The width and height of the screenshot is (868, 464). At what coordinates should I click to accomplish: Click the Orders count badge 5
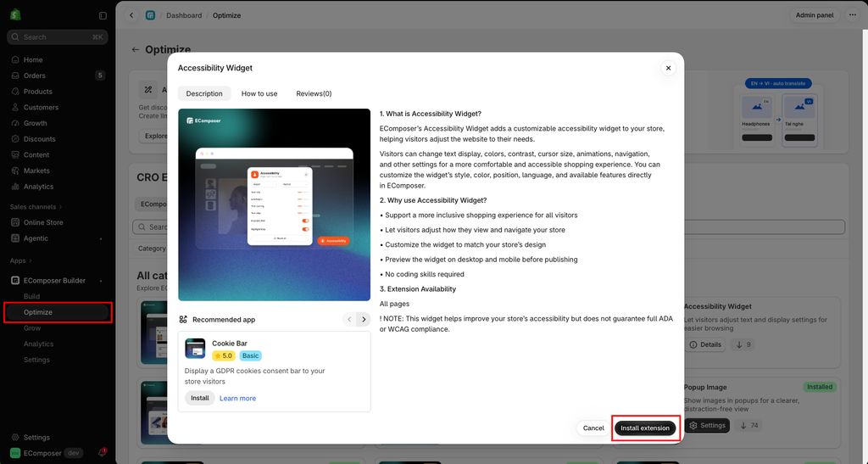tap(100, 75)
